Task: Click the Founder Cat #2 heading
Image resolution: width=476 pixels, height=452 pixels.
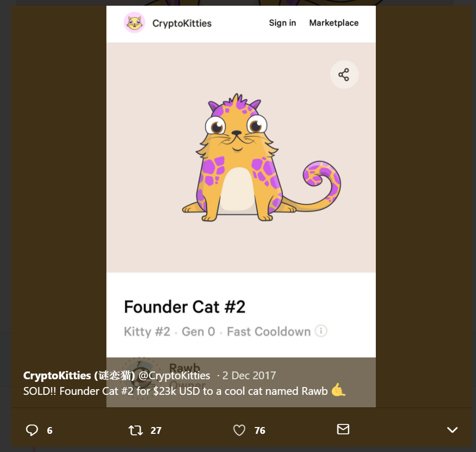Action: [184, 307]
